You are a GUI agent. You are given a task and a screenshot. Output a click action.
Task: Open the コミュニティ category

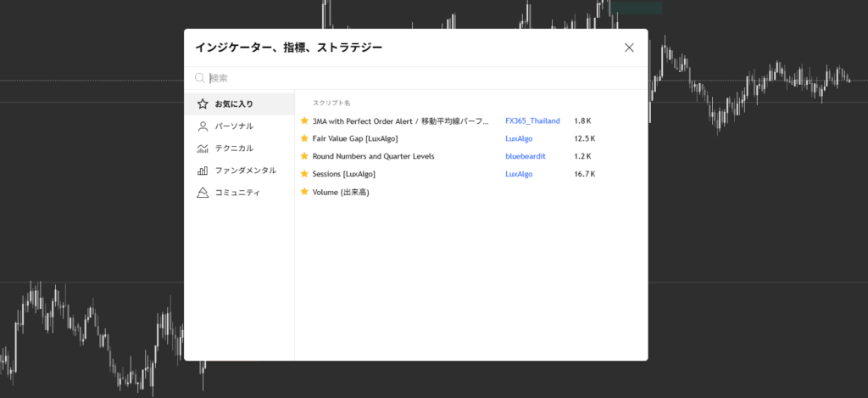[237, 192]
